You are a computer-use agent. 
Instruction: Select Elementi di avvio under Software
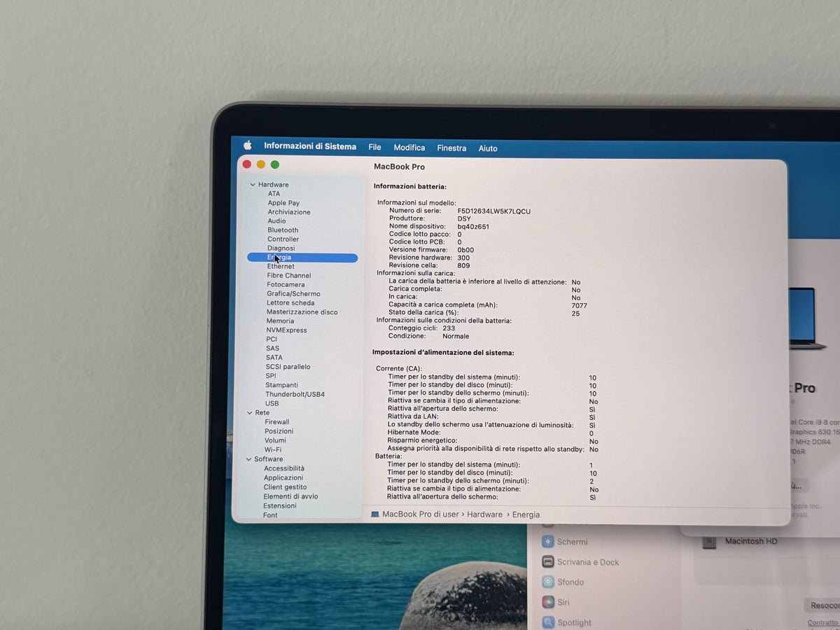click(x=290, y=496)
